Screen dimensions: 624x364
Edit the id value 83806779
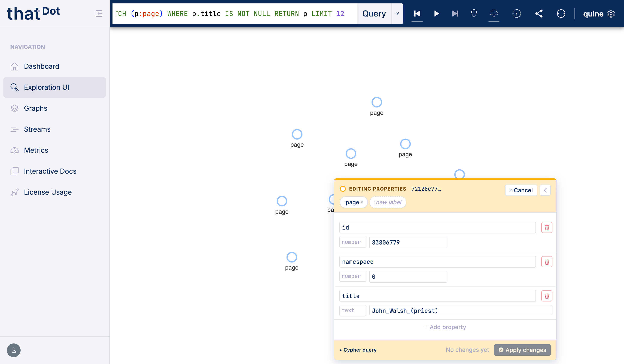tap(408, 243)
